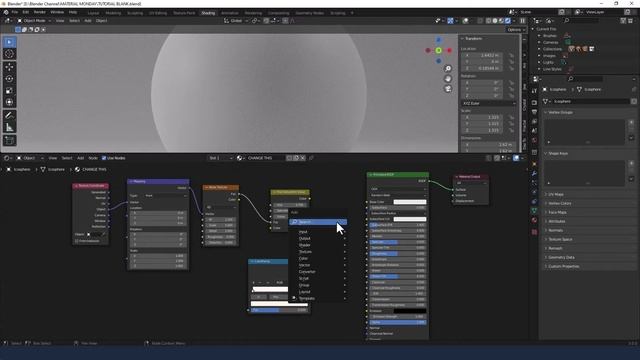The image size is (640, 360).
Task: Toggle the Use Nodes checkbox
Action: click(104, 158)
